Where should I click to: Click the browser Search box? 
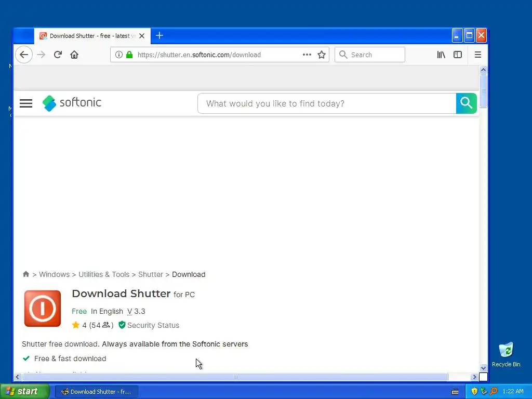[370, 55]
